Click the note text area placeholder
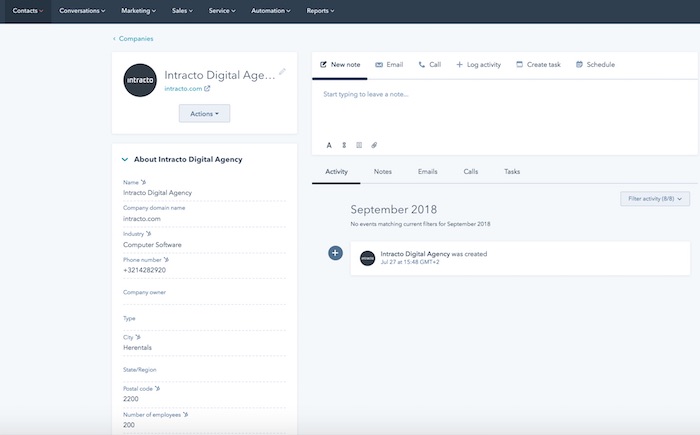 366,94
